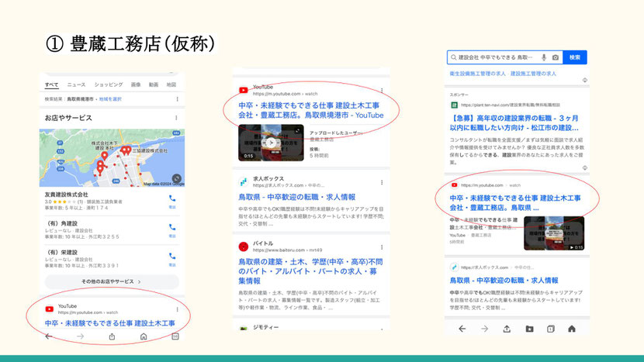Open (有)栄建設 listing
Viewport: 644px width, 362px height.
[61, 252]
